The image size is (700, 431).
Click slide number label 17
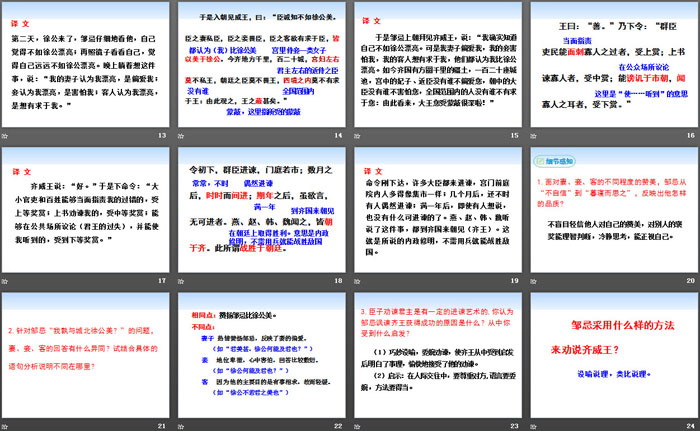[162, 280]
